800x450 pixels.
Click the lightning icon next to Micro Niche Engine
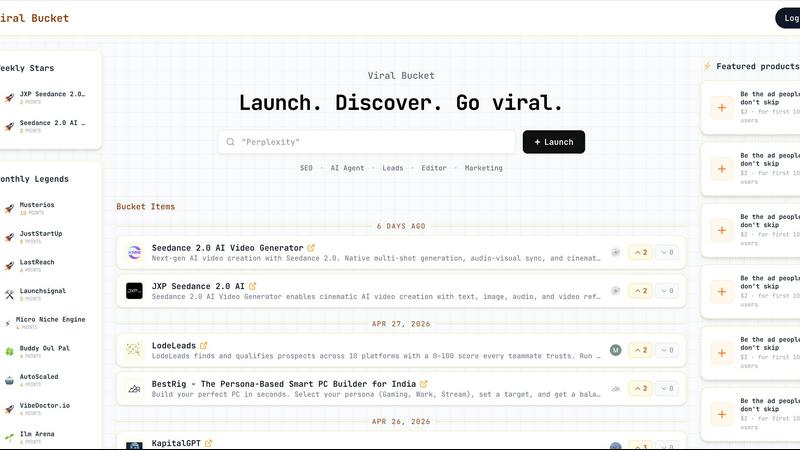(7, 323)
